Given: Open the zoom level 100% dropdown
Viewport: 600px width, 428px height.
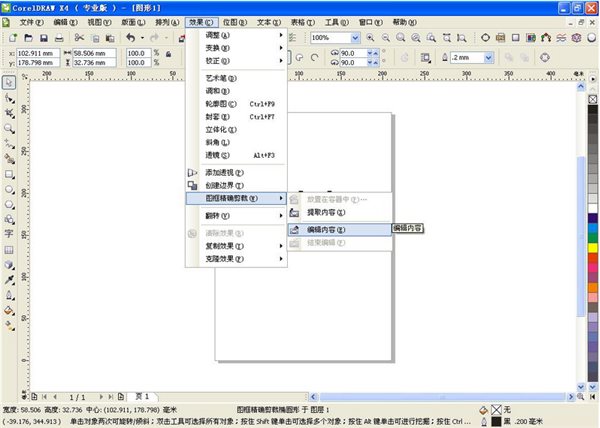Looking at the screenshot, I should [355, 38].
